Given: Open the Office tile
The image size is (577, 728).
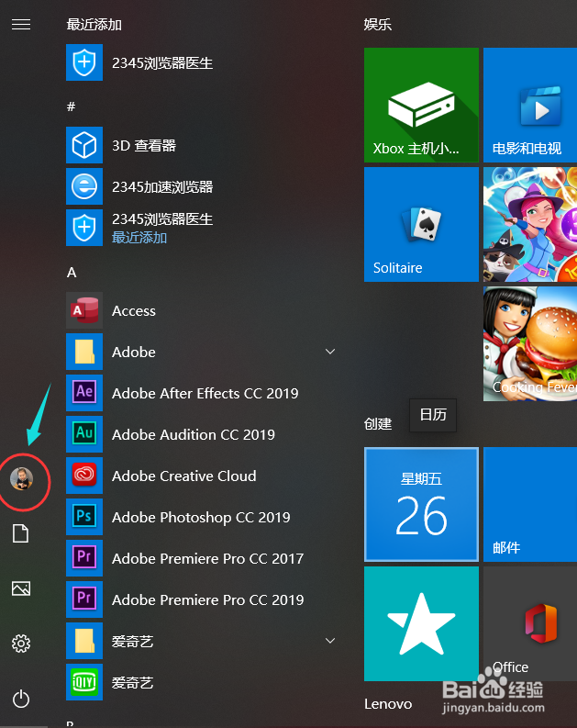Looking at the screenshot, I should coord(530,623).
